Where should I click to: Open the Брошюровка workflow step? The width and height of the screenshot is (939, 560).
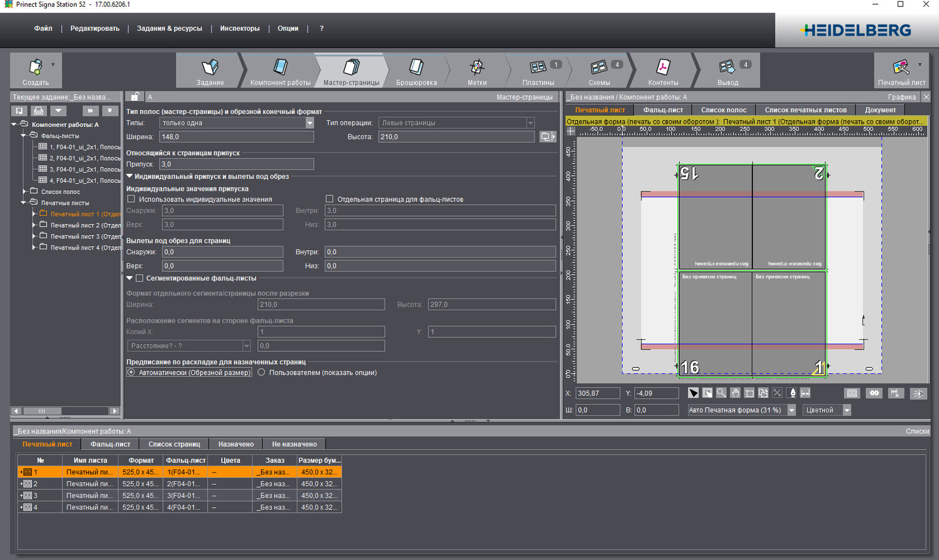coord(416,70)
